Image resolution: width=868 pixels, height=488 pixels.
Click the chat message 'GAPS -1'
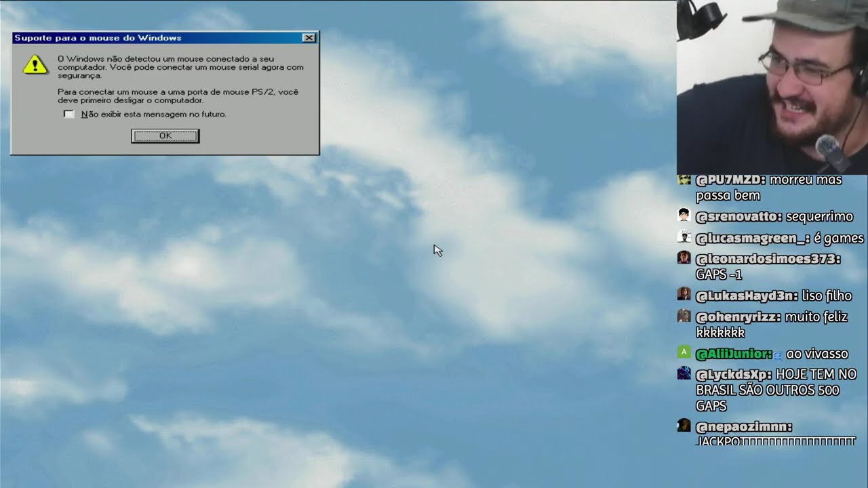point(719,275)
